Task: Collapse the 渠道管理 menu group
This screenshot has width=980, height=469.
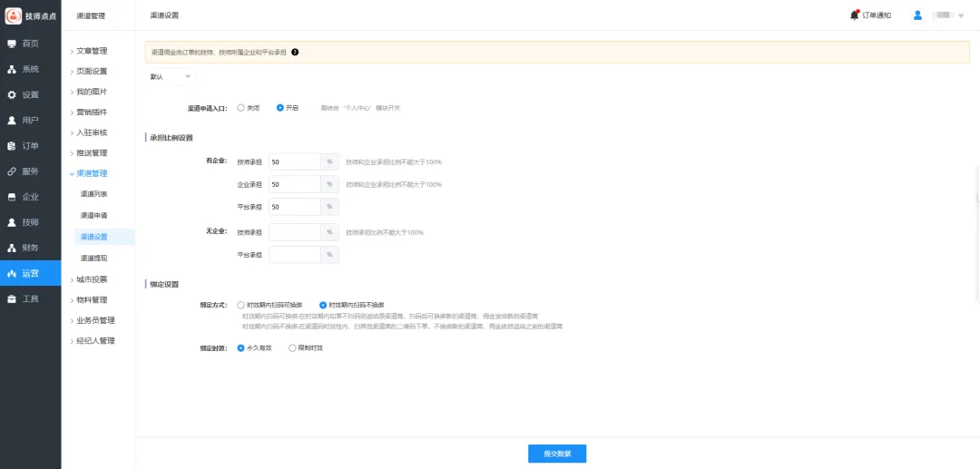Action: 91,173
